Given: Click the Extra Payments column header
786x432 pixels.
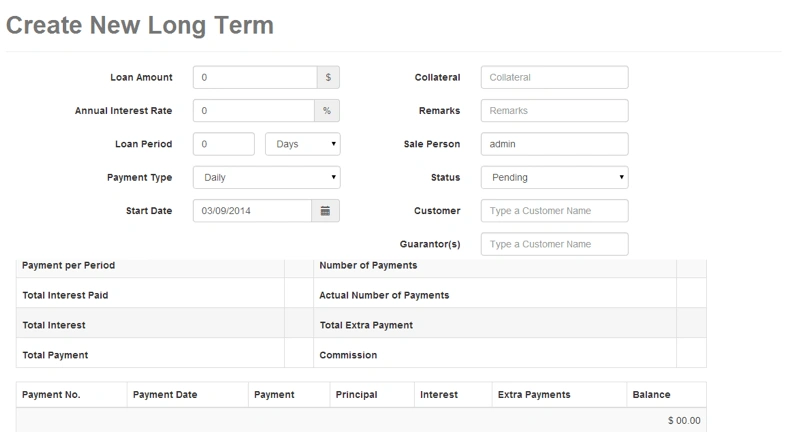Looking at the screenshot, I should (534, 395).
